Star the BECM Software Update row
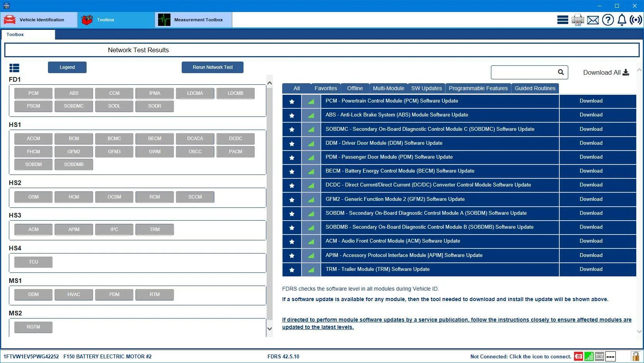The image size is (644, 363). 292,171
